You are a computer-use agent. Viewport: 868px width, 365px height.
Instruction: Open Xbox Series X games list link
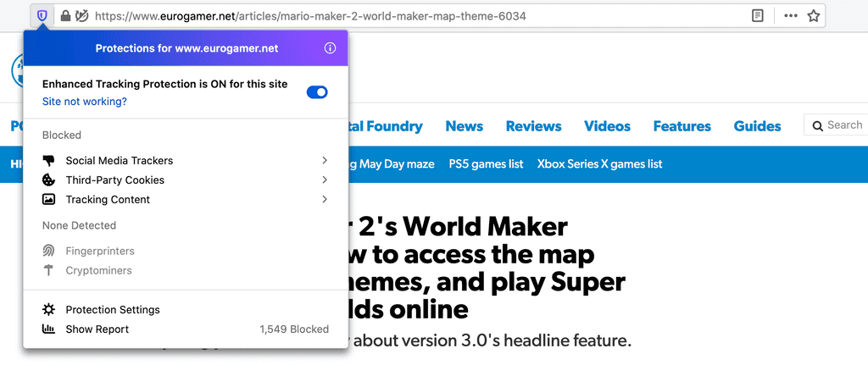599,164
